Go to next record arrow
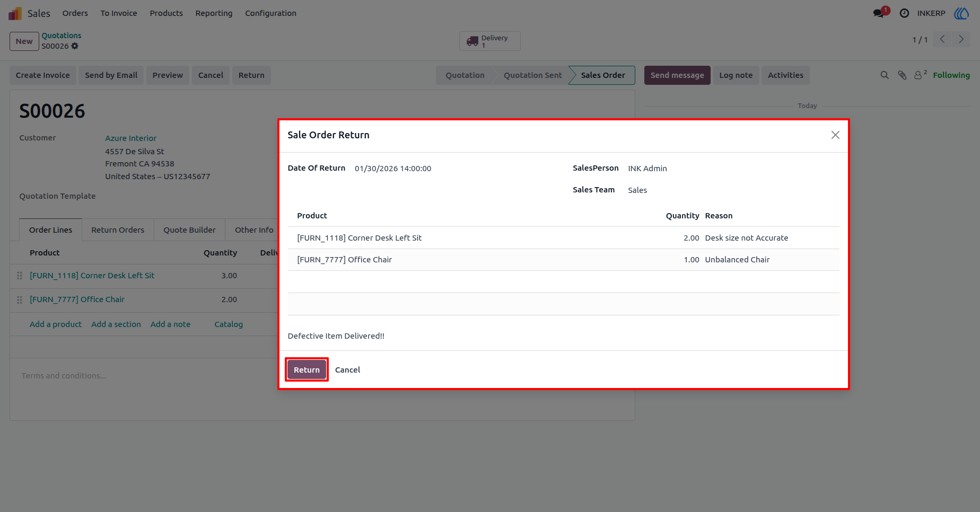The height and width of the screenshot is (512, 980). point(961,39)
